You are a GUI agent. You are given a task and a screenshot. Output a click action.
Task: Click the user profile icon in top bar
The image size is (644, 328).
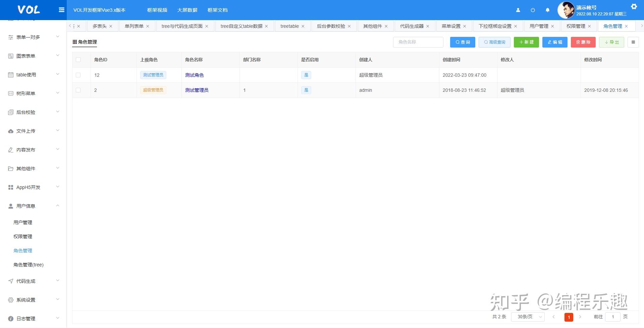point(518,10)
